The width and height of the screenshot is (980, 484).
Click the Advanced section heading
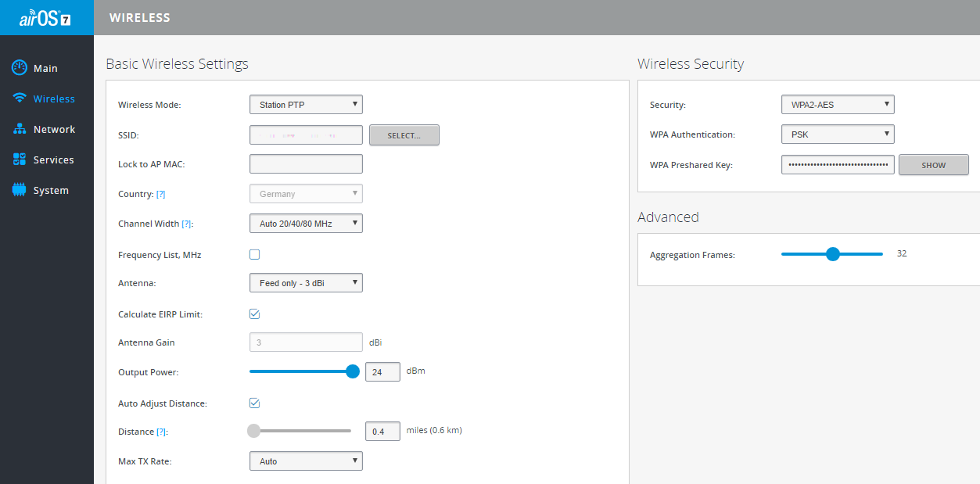click(668, 217)
